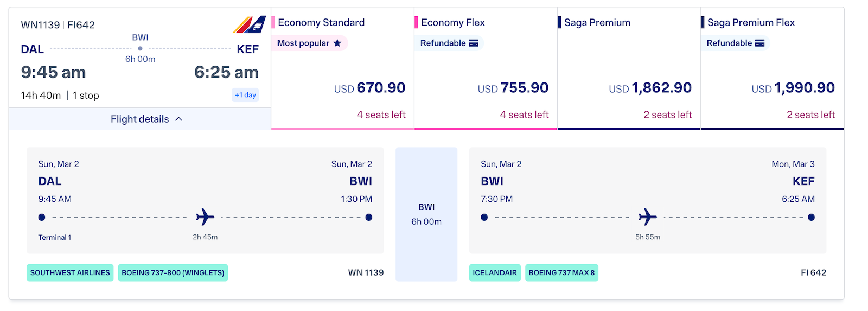Collapse the Flight details chevron

coord(179,119)
